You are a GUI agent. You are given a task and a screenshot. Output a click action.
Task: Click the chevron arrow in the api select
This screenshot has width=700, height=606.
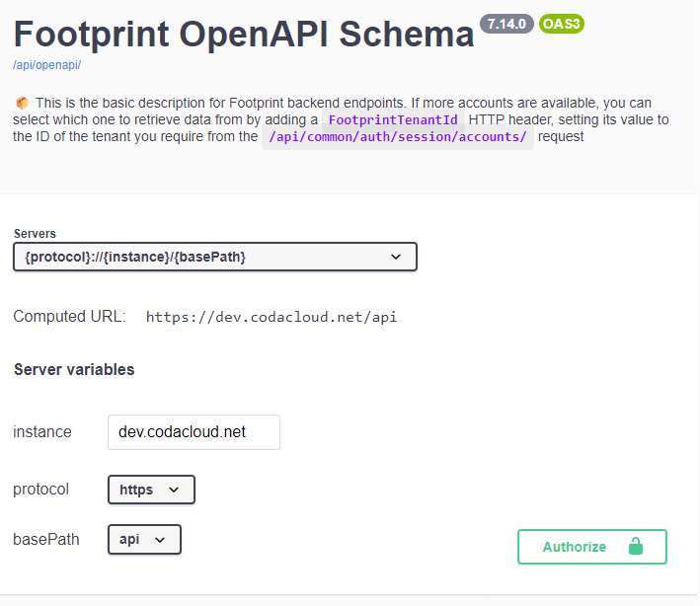(160, 540)
